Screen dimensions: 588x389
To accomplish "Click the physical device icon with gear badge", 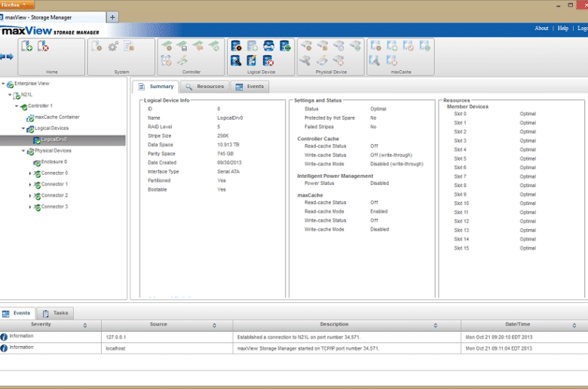I will [x=307, y=46].
